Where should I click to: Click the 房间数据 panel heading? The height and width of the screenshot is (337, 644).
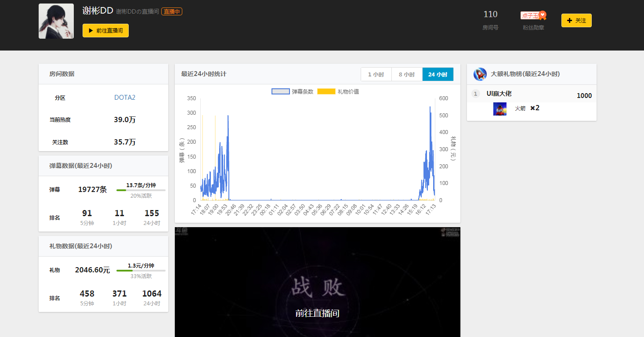pos(62,74)
